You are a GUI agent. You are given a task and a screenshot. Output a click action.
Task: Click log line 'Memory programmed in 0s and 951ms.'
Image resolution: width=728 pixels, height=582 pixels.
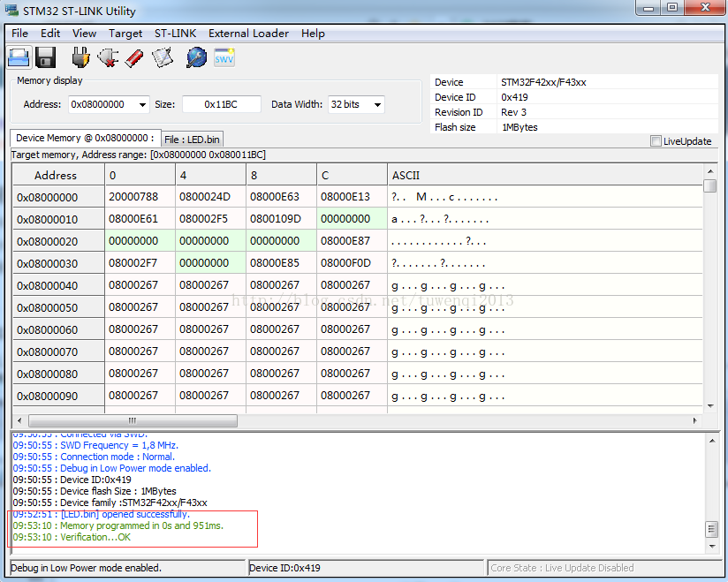118,525
